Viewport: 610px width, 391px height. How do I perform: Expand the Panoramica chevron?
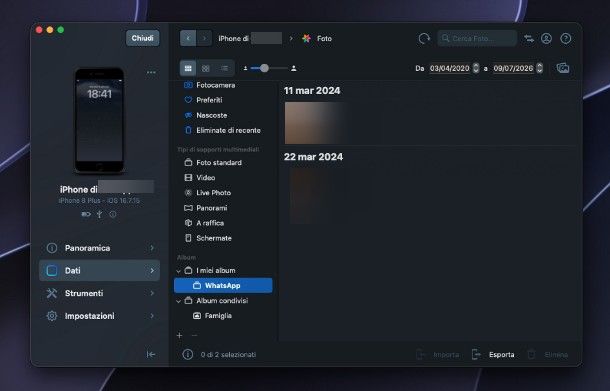point(152,248)
